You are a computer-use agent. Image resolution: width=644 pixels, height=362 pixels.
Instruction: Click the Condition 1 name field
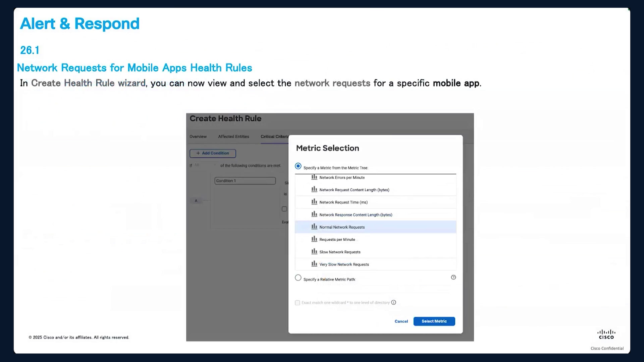click(x=245, y=181)
